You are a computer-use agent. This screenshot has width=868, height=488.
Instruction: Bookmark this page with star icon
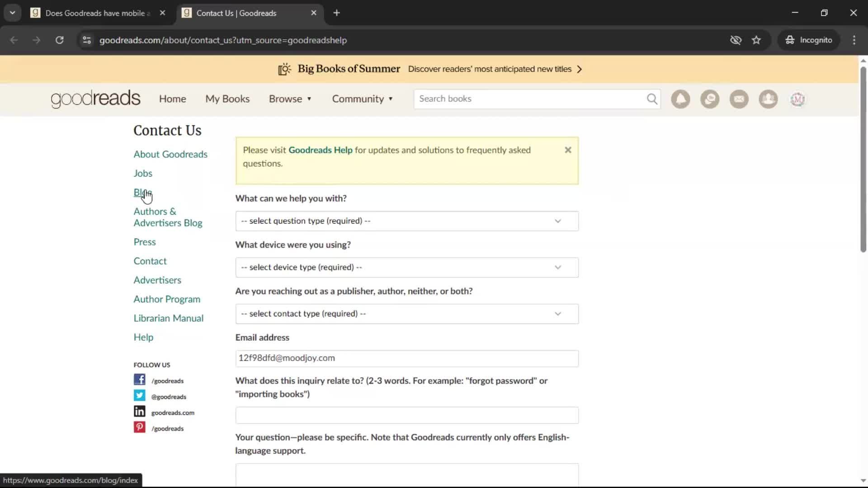click(756, 40)
